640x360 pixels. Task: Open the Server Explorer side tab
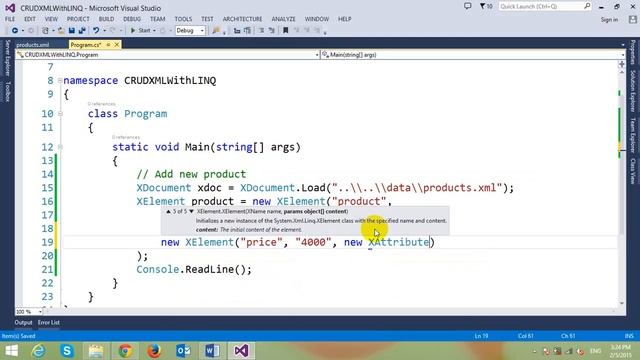point(7,58)
